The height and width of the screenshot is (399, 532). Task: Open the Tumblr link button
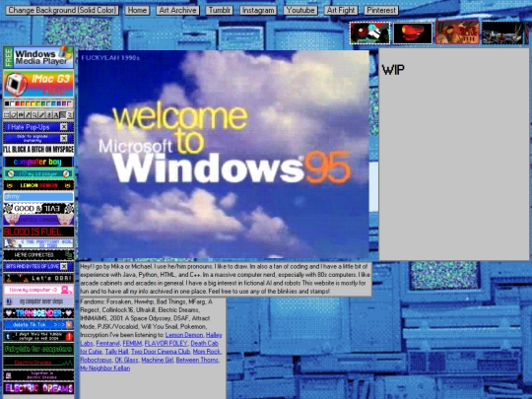(x=219, y=10)
